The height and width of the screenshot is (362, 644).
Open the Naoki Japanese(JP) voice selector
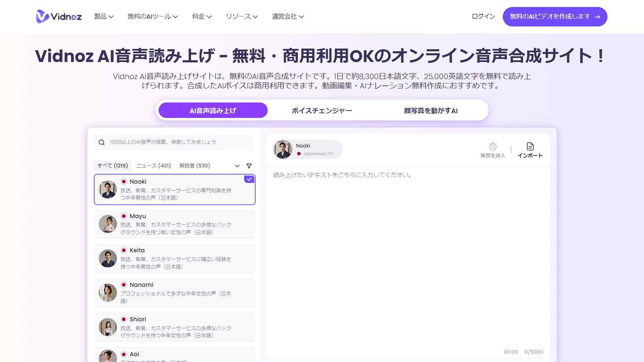(x=308, y=149)
